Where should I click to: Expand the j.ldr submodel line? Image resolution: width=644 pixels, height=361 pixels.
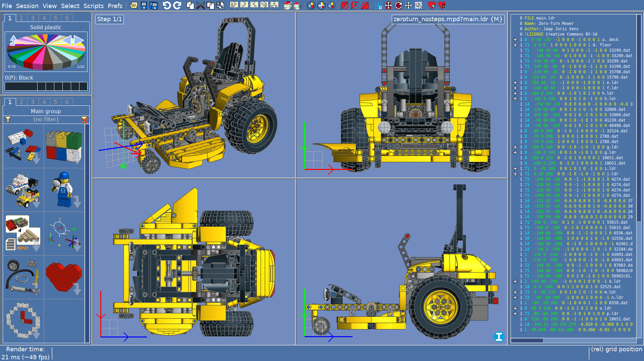(x=515, y=174)
